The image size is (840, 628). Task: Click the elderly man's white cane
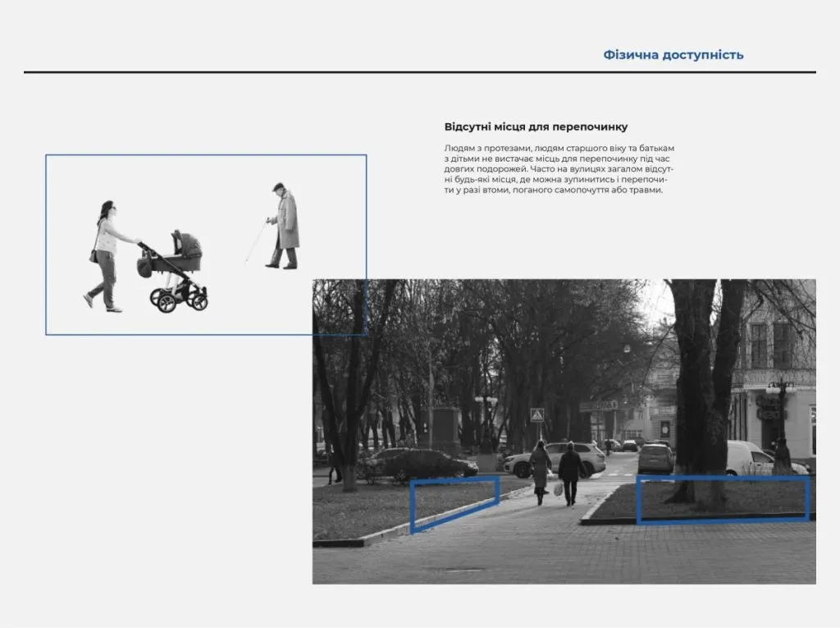tap(255, 243)
